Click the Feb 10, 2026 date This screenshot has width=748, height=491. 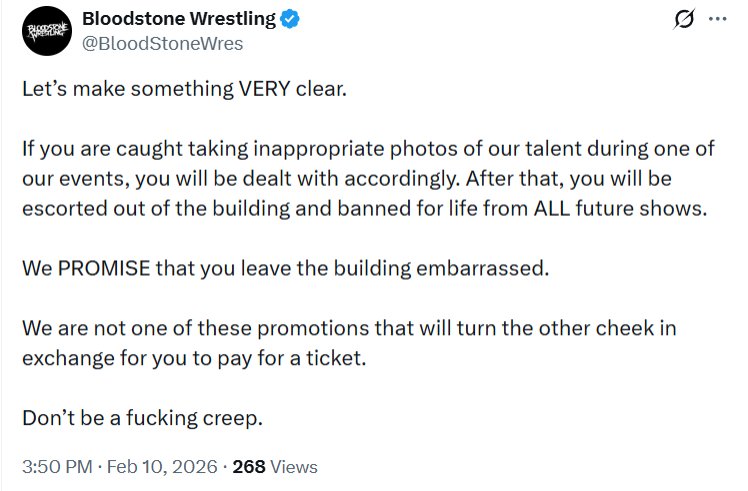click(x=160, y=467)
